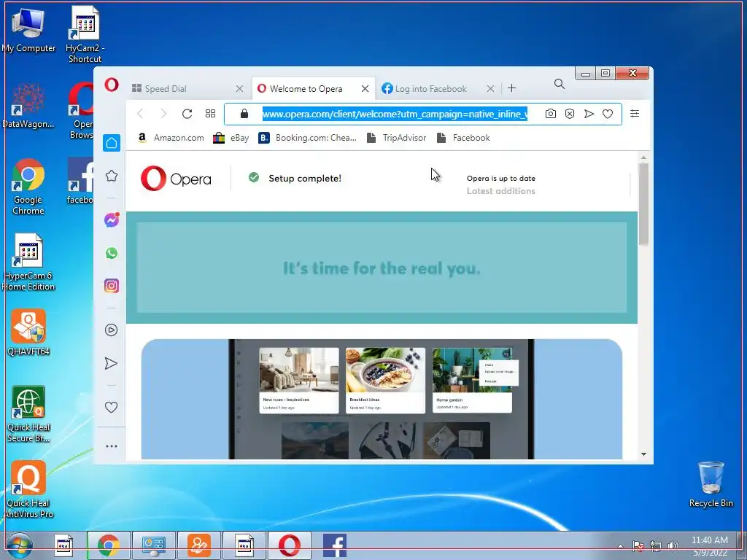Open WhatsApp in the sidebar
Image resolution: width=747 pixels, height=560 pixels.
click(x=112, y=253)
